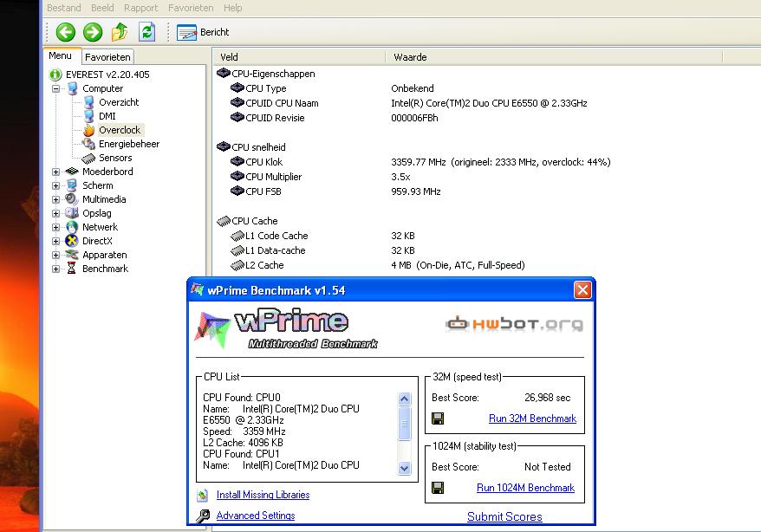Click the DirectX X icon

point(72,241)
